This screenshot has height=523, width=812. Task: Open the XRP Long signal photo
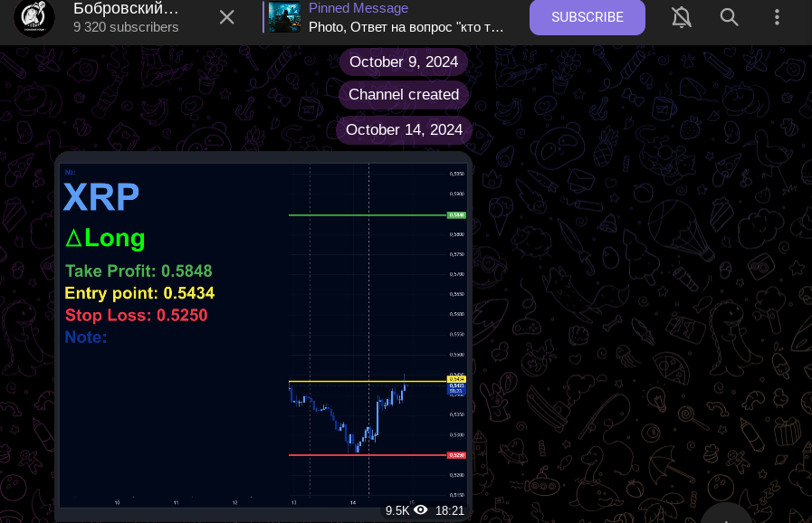point(263,336)
